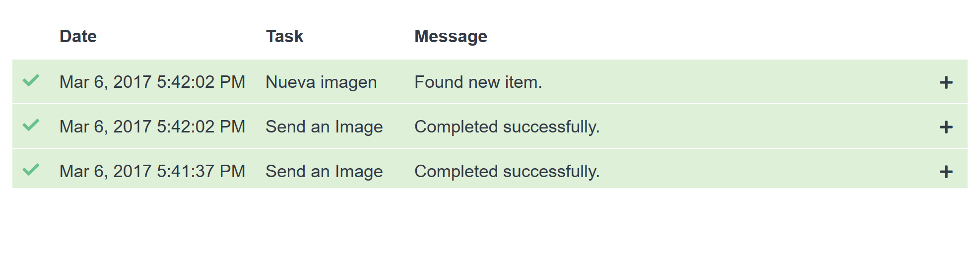This screenshot has width=980, height=255.
Task: Click the Task column header
Action: click(284, 36)
